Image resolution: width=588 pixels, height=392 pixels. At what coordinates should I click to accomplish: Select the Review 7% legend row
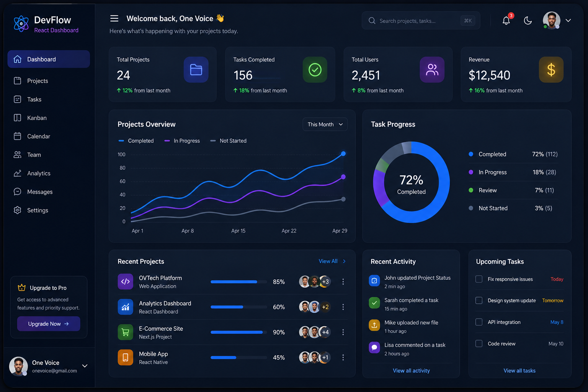click(513, 190)
